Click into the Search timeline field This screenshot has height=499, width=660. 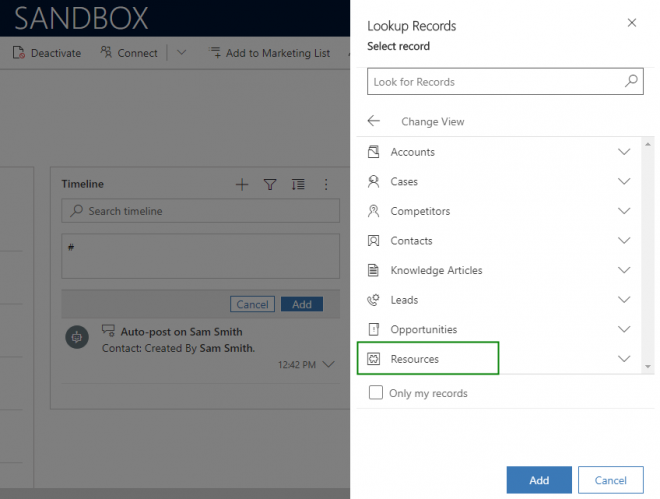tap(200, 211)
